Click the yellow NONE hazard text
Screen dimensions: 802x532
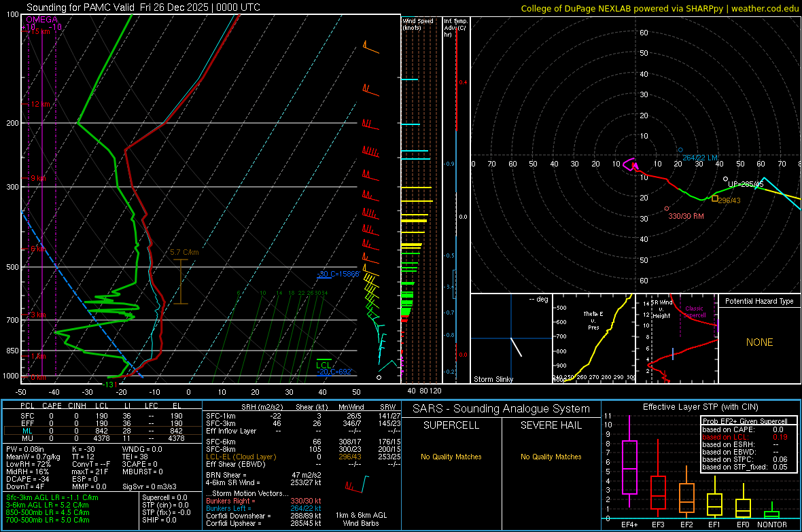(759, 342)
